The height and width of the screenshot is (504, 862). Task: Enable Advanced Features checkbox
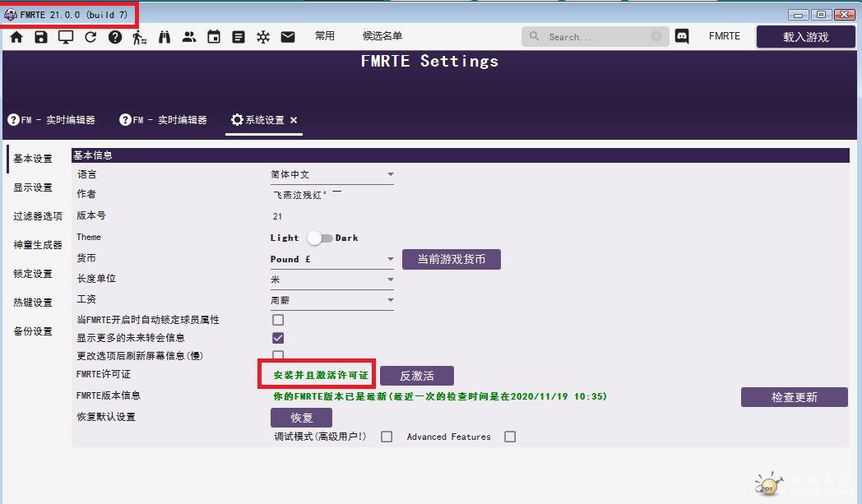click(510, 437)
